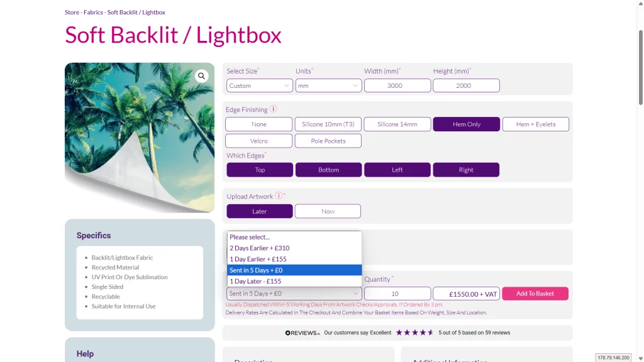This screenshot has height=362, width=644.
Task: Click the Width (mm) input field
Action: point(397,85)
